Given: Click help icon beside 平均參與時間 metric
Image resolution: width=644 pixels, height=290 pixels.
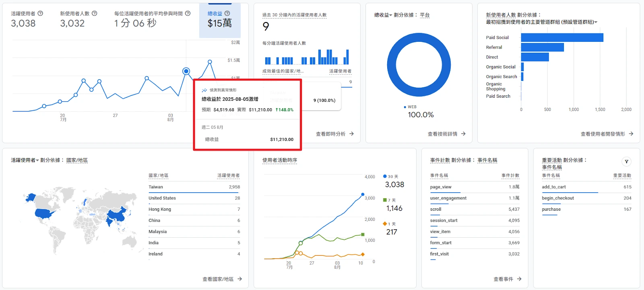Looking at the screenshot, I should 188,13.
